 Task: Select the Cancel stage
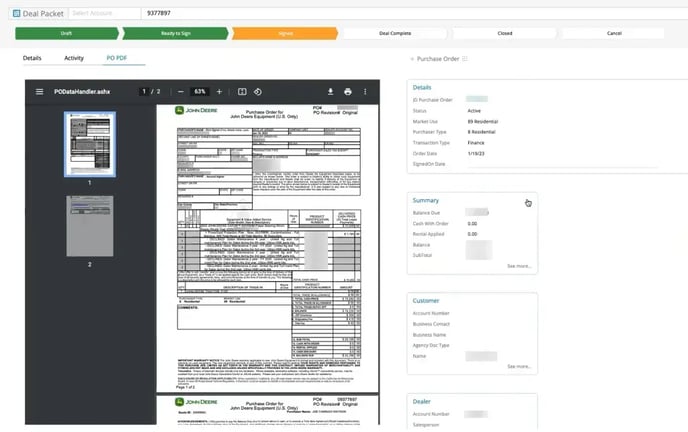point(613,33)
